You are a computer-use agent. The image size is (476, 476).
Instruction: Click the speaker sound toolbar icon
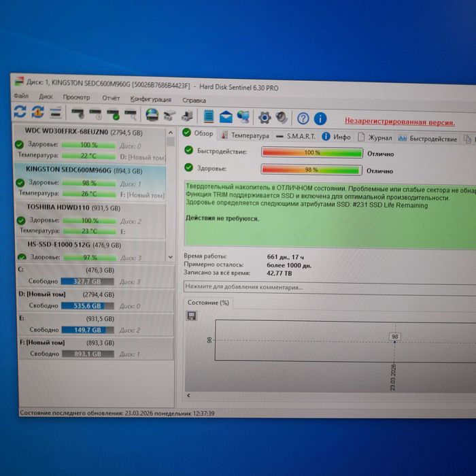(x=282, y=118)
